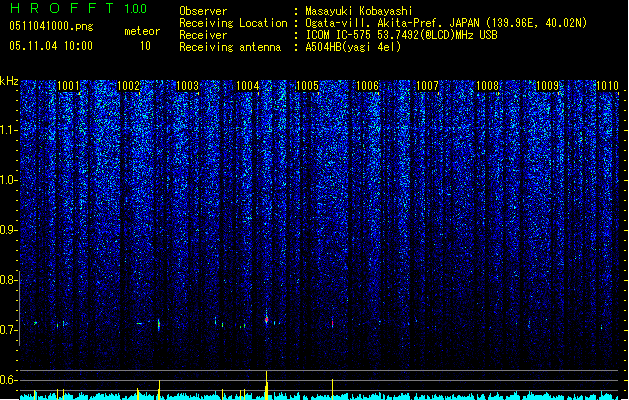The width and height of the screenshot is (629, 400).
Task: Click the 0.8 kHz axis tick label
Action: click(x=9, y=280)
